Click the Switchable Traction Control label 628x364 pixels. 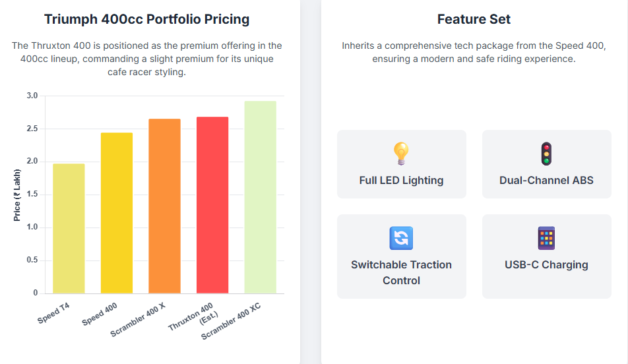[x=401, y=272]
